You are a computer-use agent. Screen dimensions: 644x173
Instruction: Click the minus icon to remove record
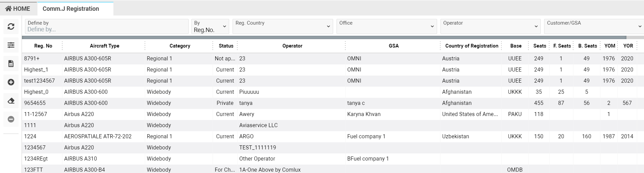11,119
